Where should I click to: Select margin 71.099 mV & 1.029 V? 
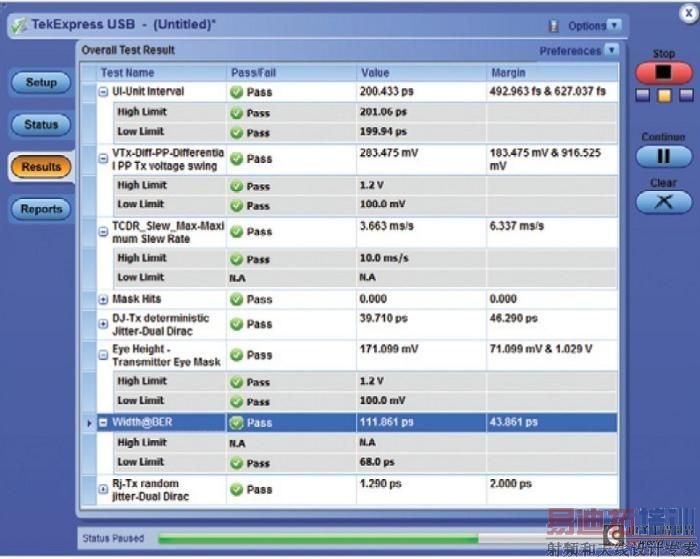(541, 349)
